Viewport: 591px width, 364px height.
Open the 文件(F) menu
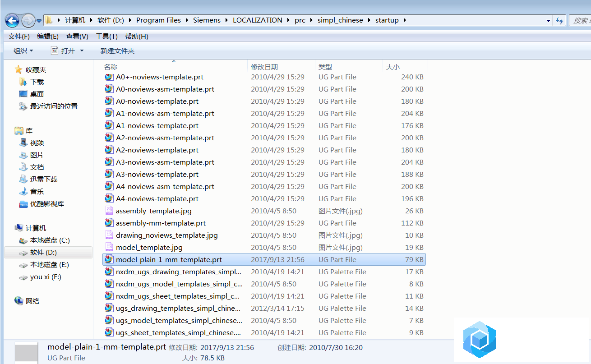pos(18,37)
